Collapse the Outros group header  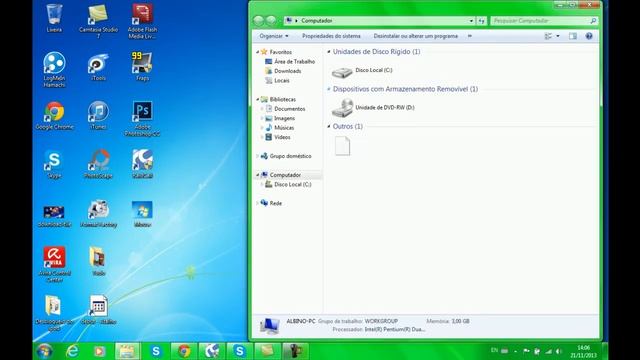329,127
